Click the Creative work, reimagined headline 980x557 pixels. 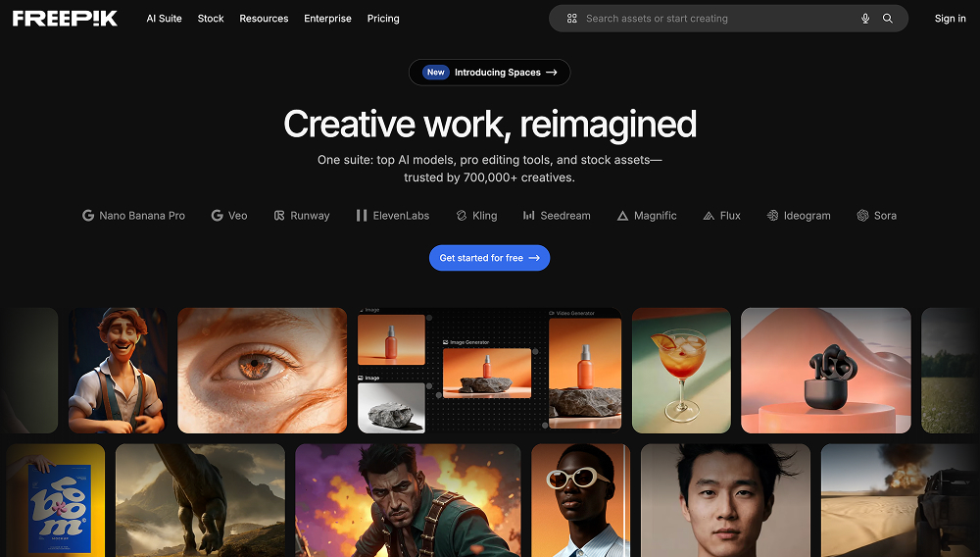(x=489, y=124)
